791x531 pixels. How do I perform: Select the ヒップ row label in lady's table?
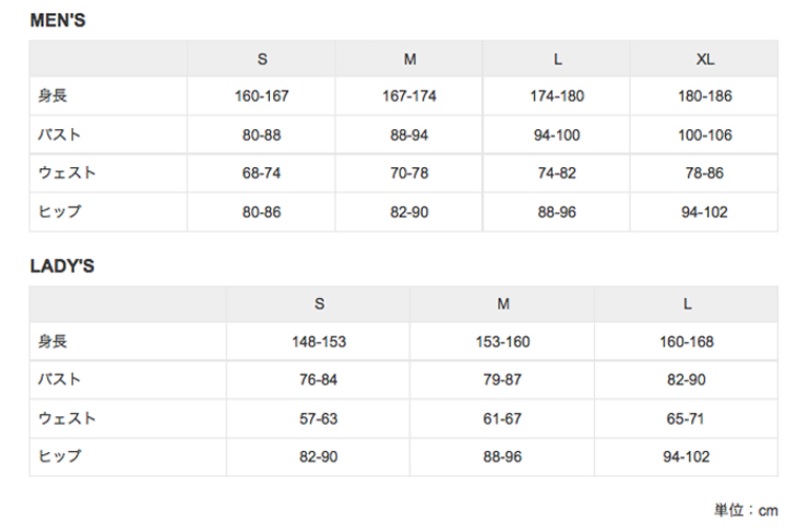click(59, 456)
